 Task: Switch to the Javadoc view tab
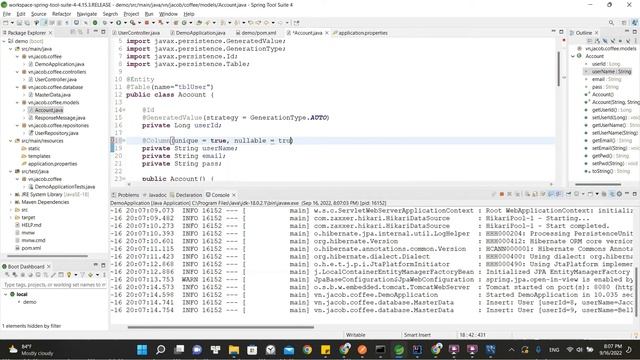tap(155, 195)
